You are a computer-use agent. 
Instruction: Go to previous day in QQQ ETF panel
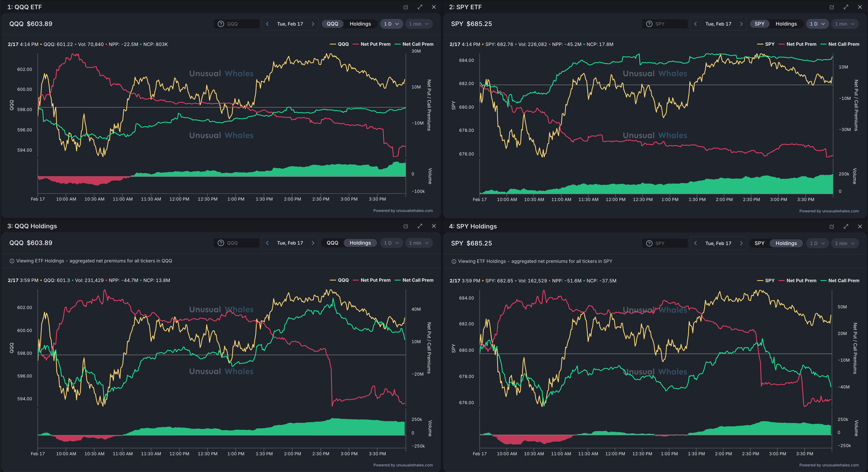[267, 24]
